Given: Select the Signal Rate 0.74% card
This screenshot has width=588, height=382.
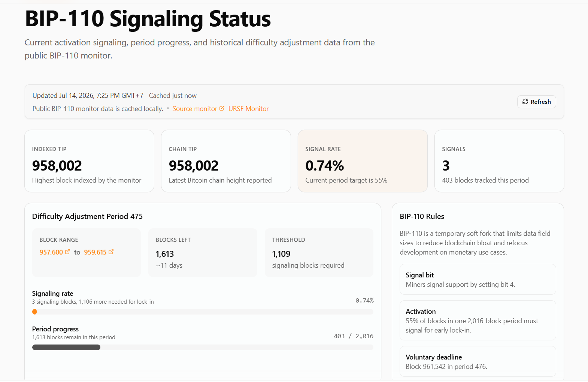Looking at the screenshot, I should (x=363, y=161).
